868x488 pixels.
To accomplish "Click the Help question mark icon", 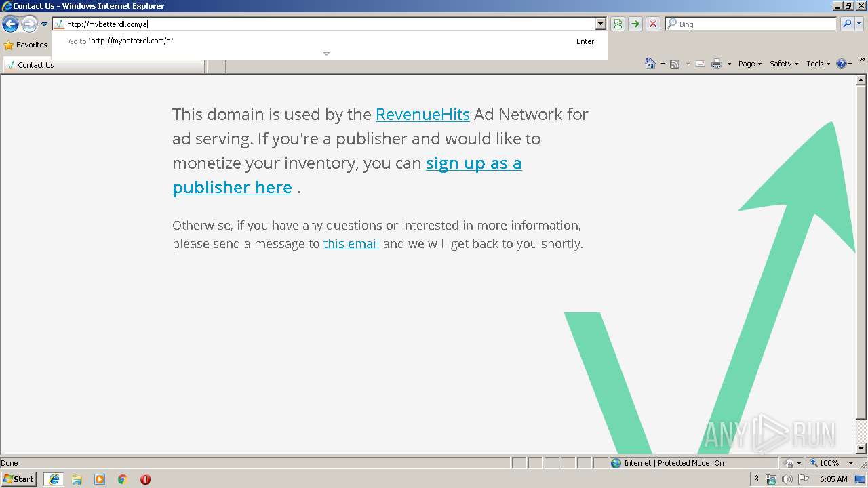I will tap(842, 64).
